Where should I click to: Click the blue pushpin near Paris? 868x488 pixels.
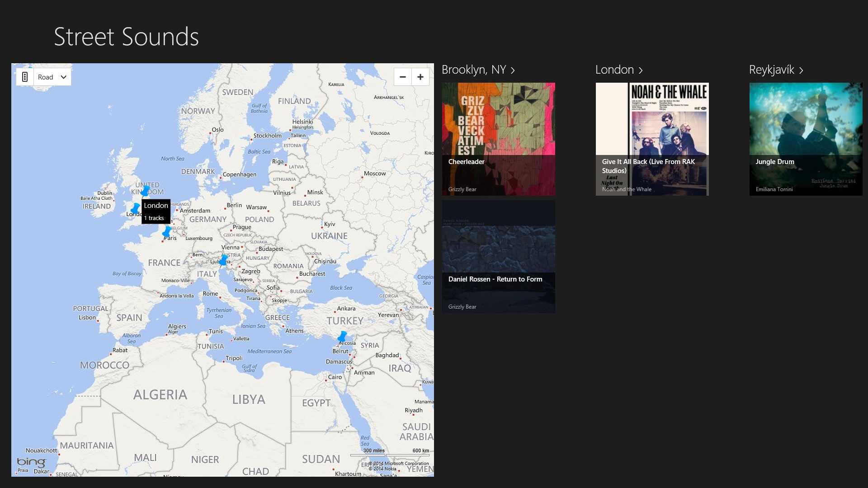[x=167, y=232]
